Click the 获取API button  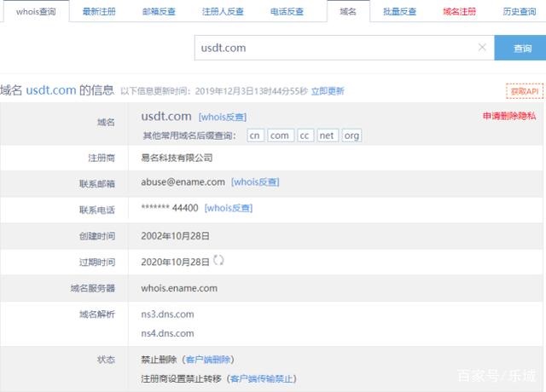click(523, 90)
